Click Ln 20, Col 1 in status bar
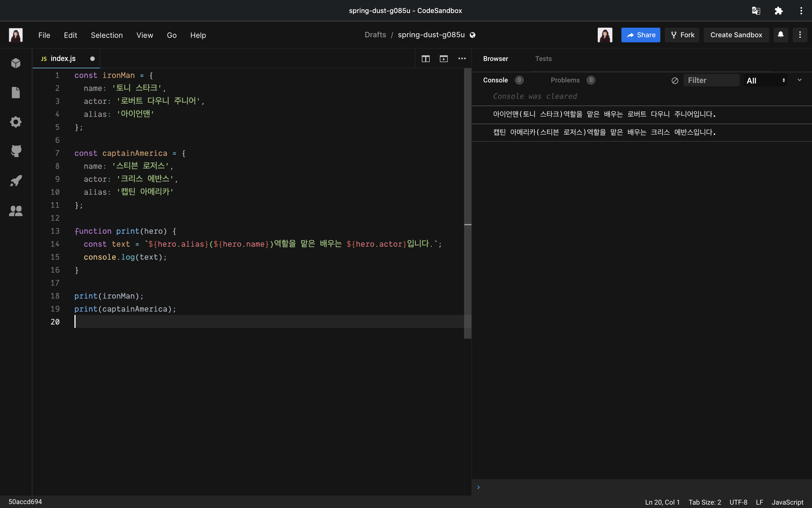The width and height of the screenshot is (812, 508). click(x=662, y=502)
